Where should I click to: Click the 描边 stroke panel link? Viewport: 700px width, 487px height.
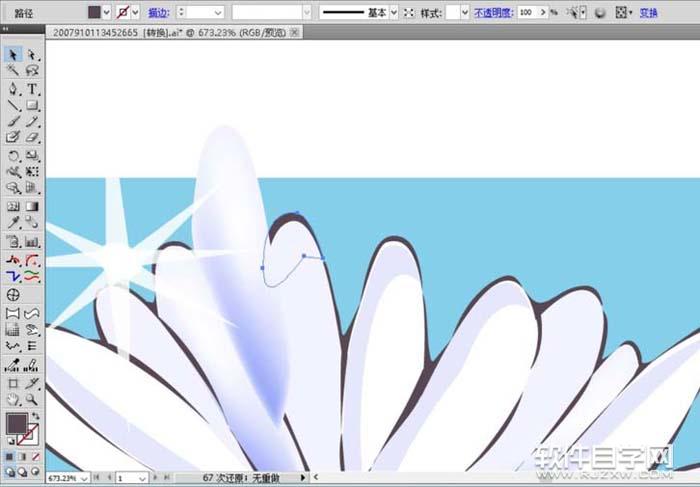[158, 12]
